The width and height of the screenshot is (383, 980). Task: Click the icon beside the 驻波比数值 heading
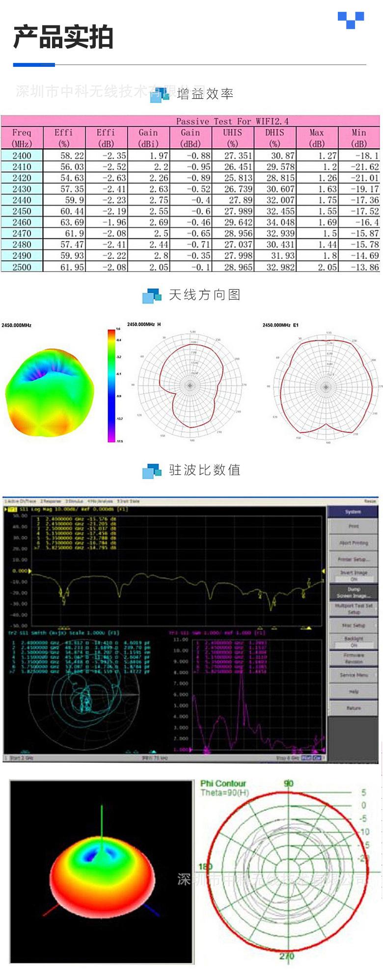pyautogui.click(x=152, y=470)
